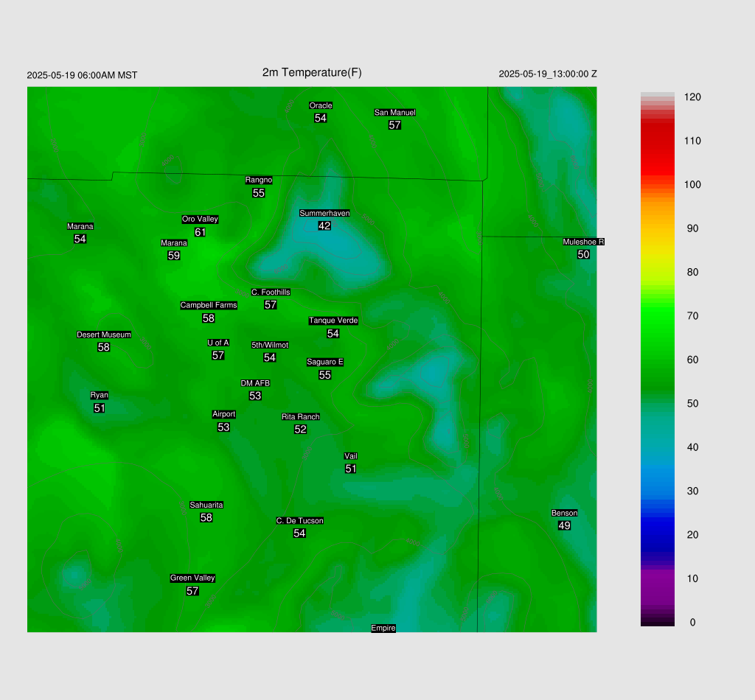Click the 42 reading under Summerhaven
Image resolution: width=755 pixels, height=700 pixels.
324,225
